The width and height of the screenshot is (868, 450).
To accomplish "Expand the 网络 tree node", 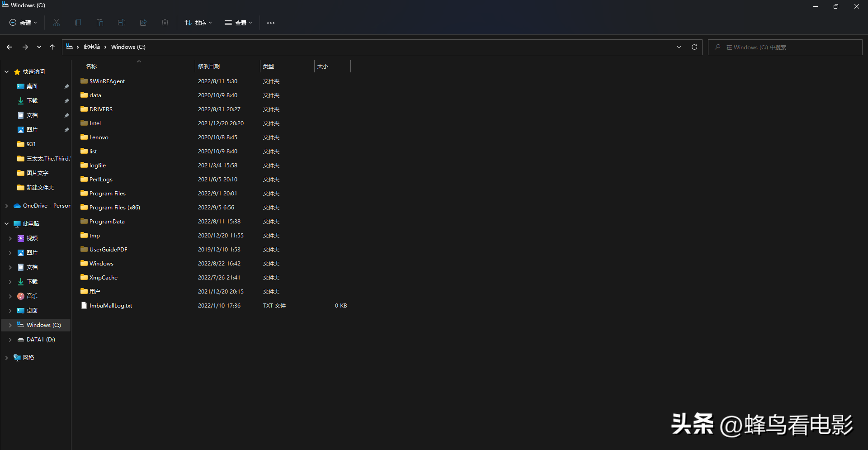I will [x=7, y=358].
